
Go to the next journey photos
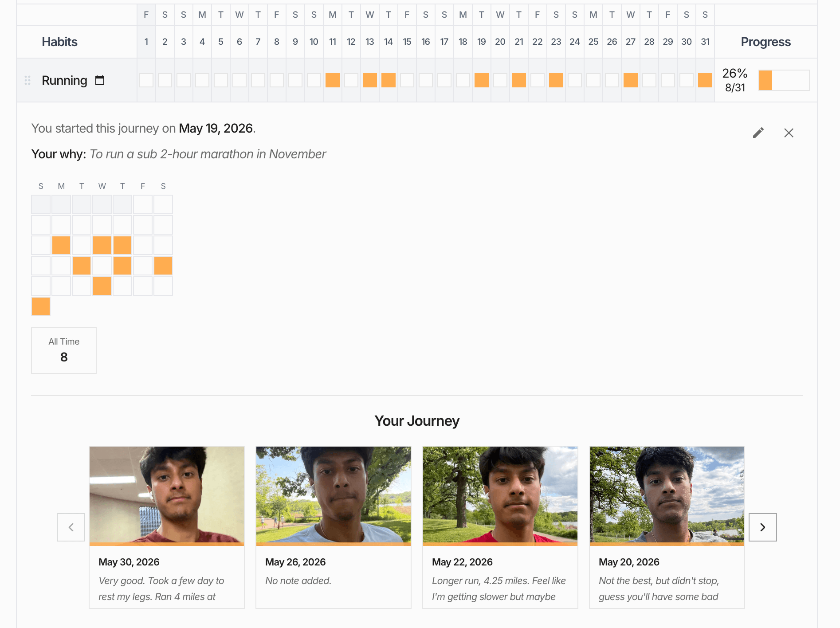click(763, 527)
